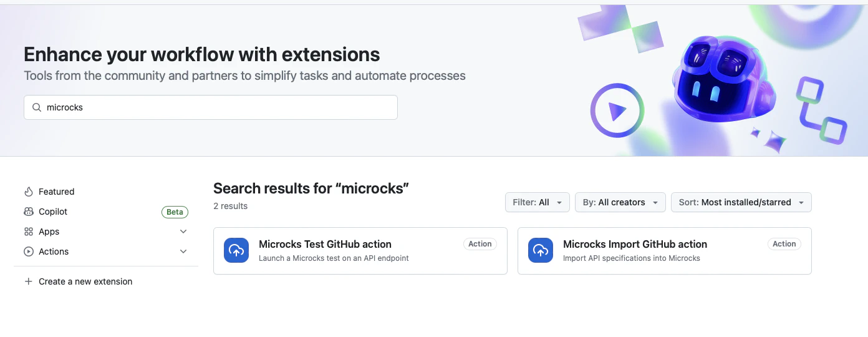Expand the Apps category chevron

coord(183,232)
